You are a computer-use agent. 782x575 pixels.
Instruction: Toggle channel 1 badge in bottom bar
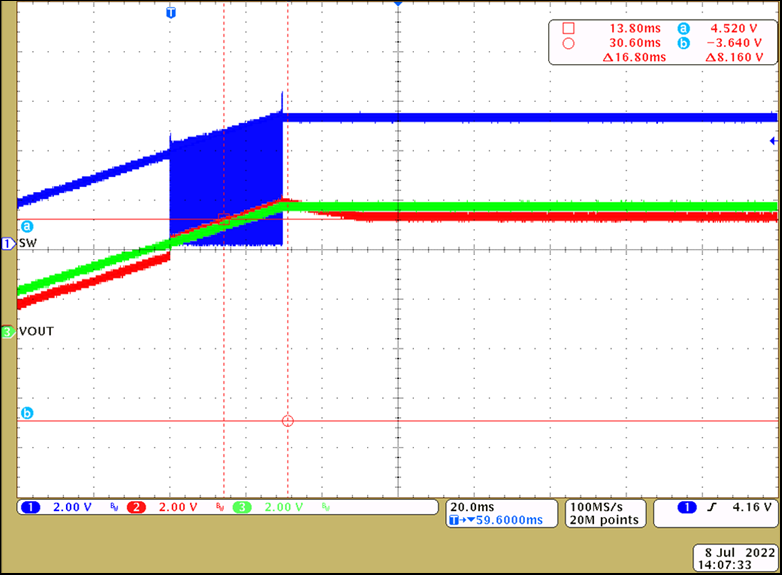coord(31,508)
